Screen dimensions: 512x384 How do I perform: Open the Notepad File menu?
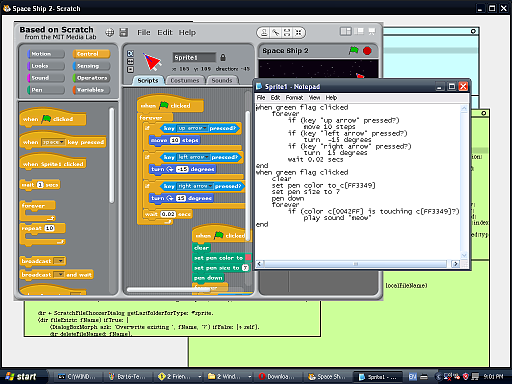[261, 98]
